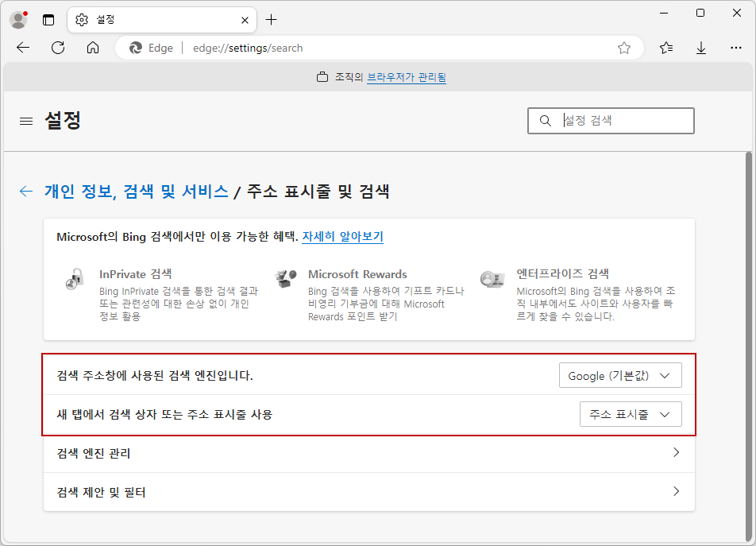Open the 자세히 알아보기 link

[343, 237]
